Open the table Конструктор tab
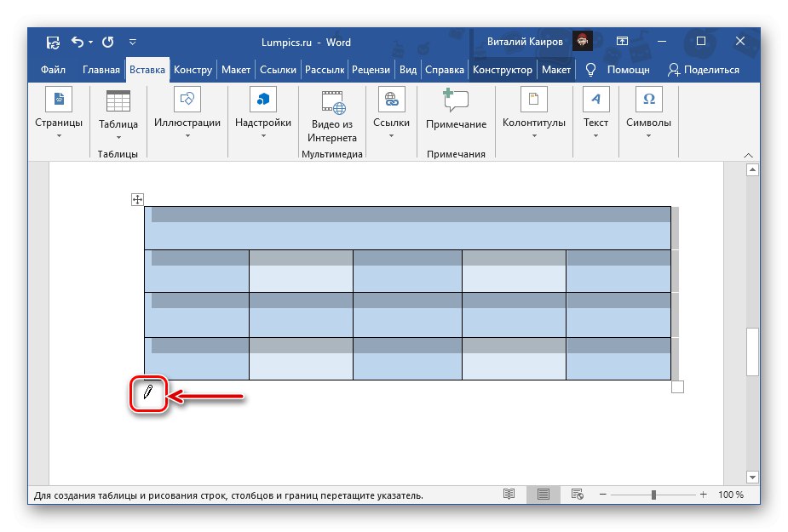This screenshot has width=788, height=532. [x=503, y=70]
